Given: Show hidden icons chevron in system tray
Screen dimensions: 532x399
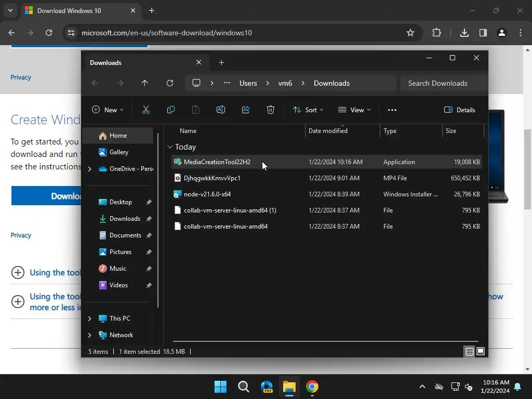Looking at the screenshot, I should point(422,387).
